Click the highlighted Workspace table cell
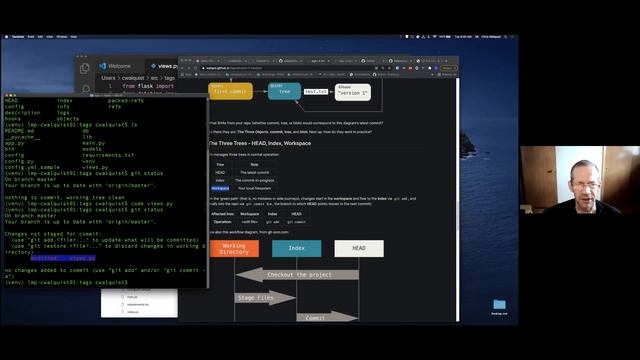The height and width of the screenshot is (360, 640). coord(220,189)
